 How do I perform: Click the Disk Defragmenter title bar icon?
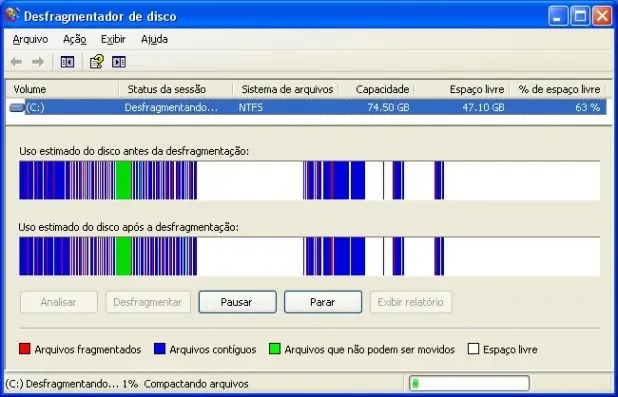click(12, 15)
